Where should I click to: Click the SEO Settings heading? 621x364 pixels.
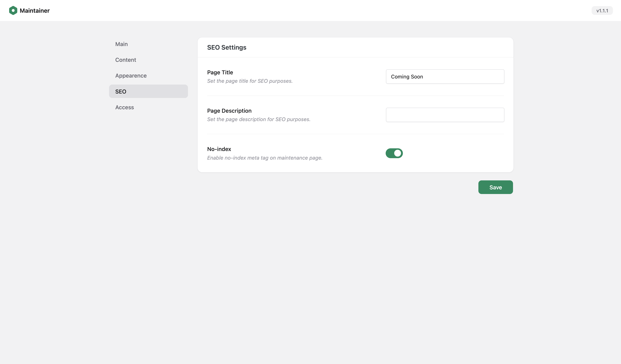coord(227,47)
